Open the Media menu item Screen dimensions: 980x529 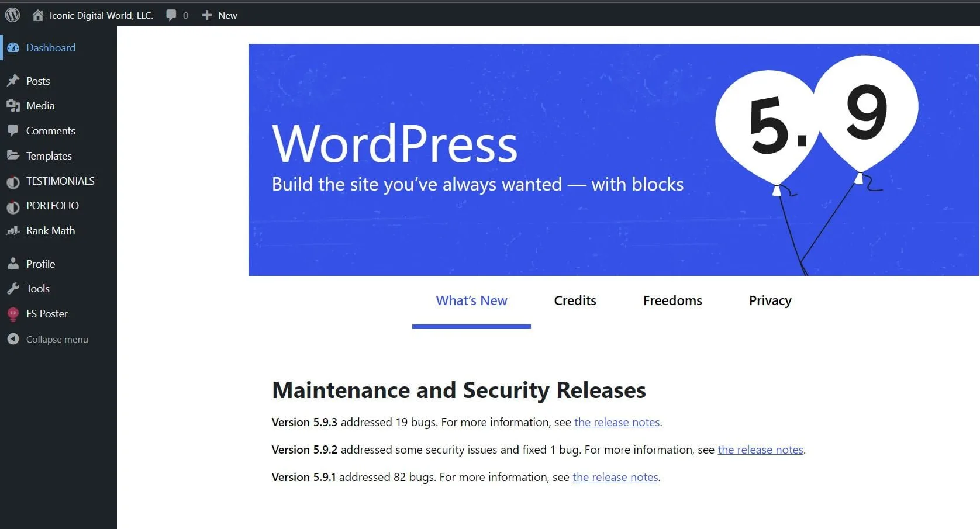click(40, 106)
